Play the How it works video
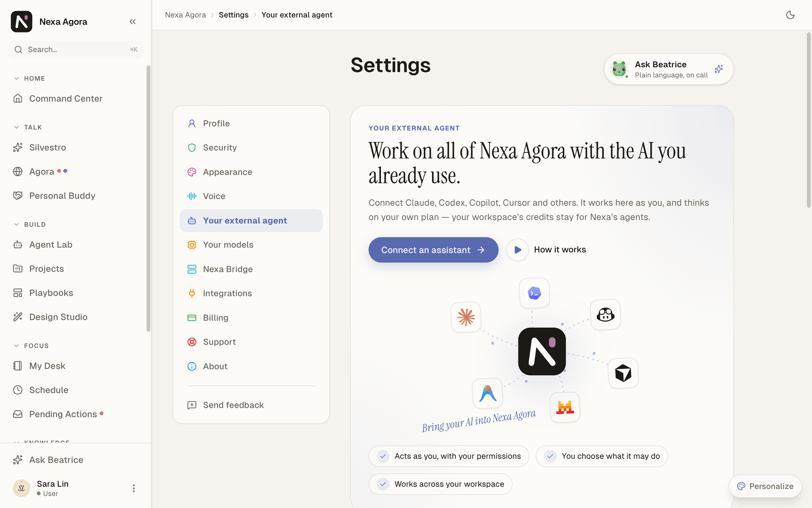 click(x=517, y=250)
